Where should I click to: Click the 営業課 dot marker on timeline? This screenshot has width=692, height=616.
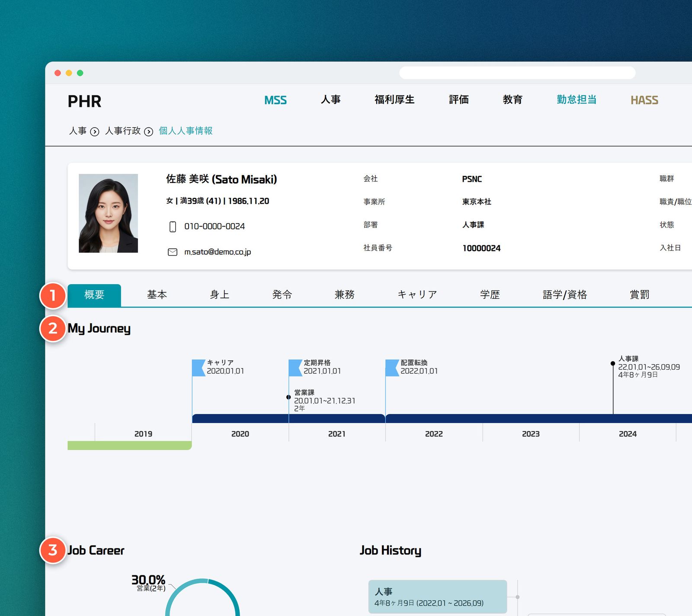tap(288, 397)
